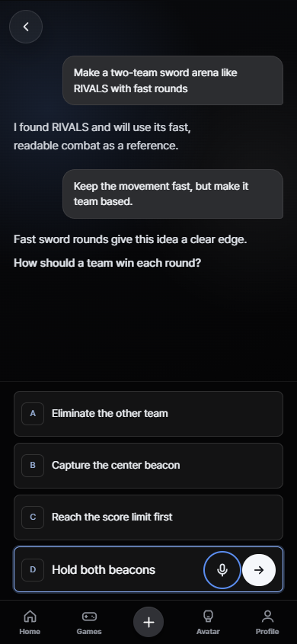Open Games via the controller icon
297x644 pixels.
coord(89,616)
